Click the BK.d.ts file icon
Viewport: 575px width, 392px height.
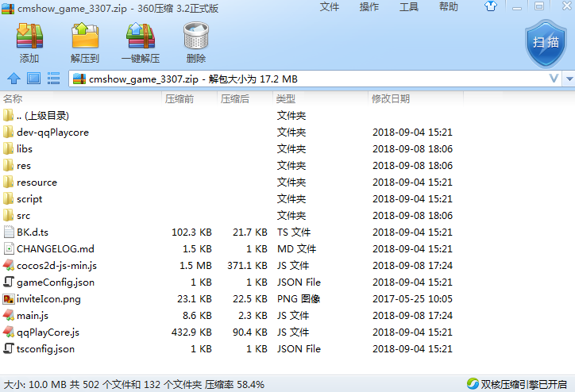click(x=9, y=232)
